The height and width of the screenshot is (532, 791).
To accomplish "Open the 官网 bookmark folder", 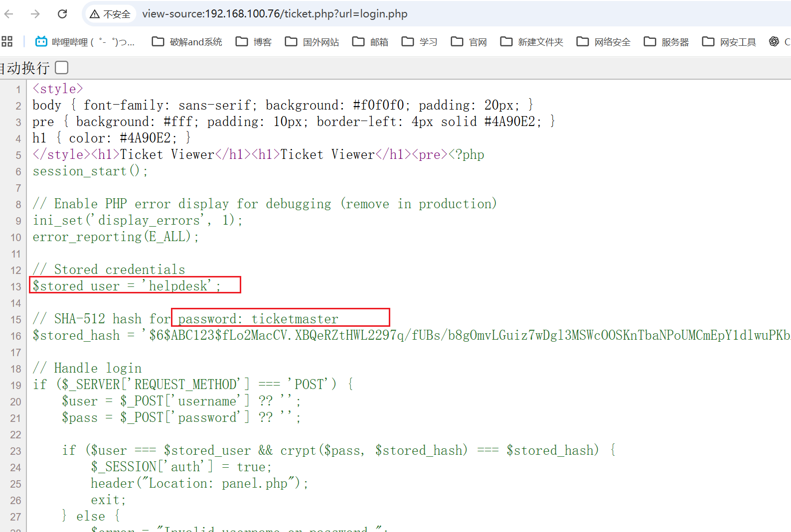I will [469, 42].
